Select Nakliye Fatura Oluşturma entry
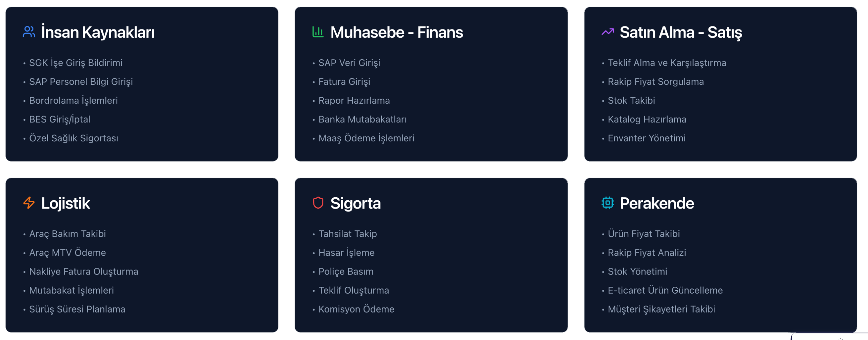This screenshot has height=340, width=868. (83, 272)
